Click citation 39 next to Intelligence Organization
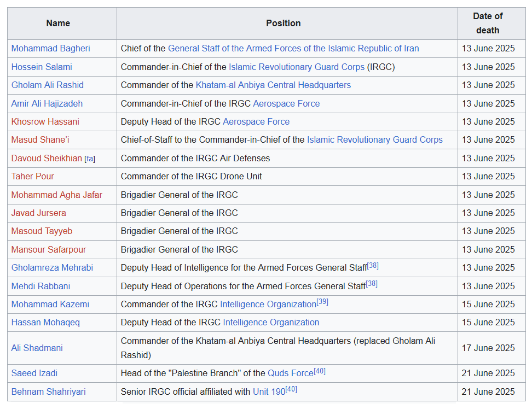Viewport: 532px width, 415px height. pos(322,302)
